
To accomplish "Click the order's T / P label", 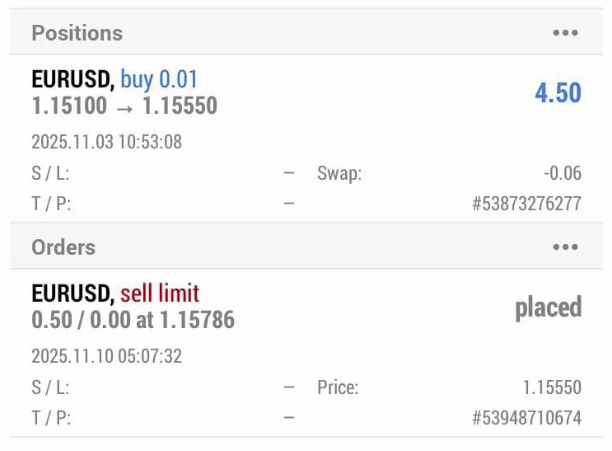I will 51,418.
